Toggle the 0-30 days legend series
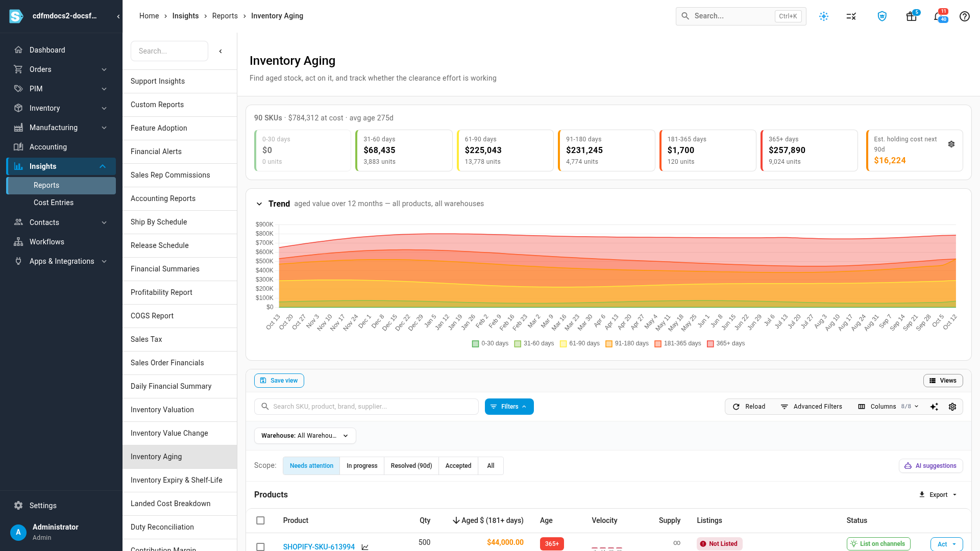980x551 pixels. point(490,343)
